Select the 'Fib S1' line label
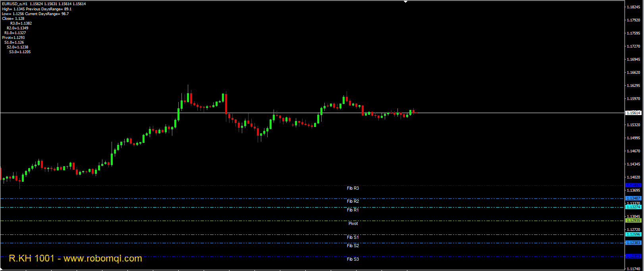This screenshot has height=271, width=644. click(353, 238)
